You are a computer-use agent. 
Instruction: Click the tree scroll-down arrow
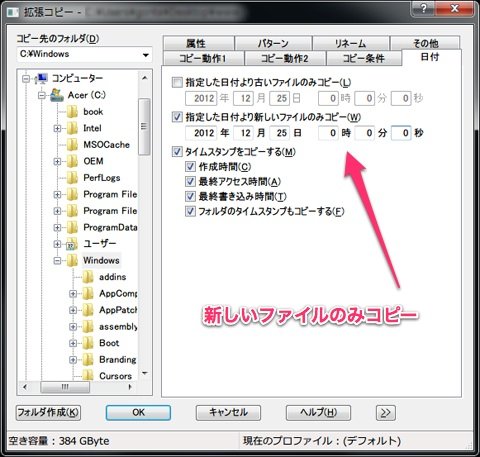(x=145, y=373)
